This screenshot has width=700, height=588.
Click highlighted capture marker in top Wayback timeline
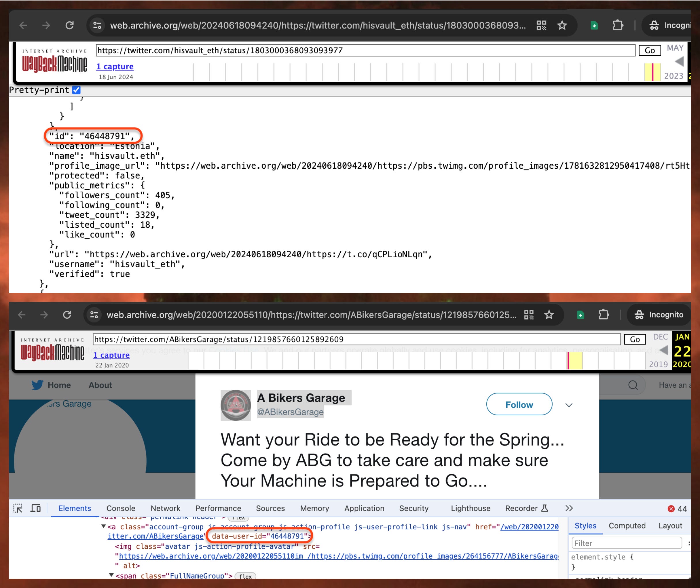pyautogui.click(x=653, y=72)
